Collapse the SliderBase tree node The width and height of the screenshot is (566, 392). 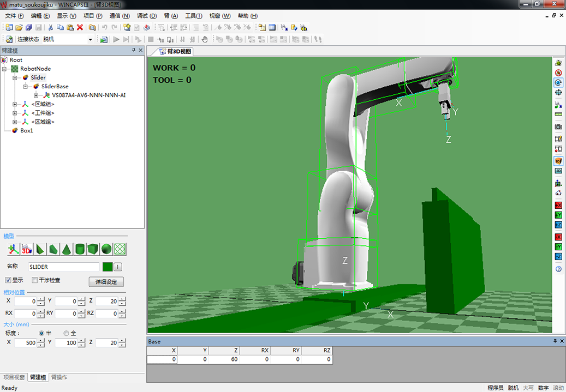coord(25,87)
